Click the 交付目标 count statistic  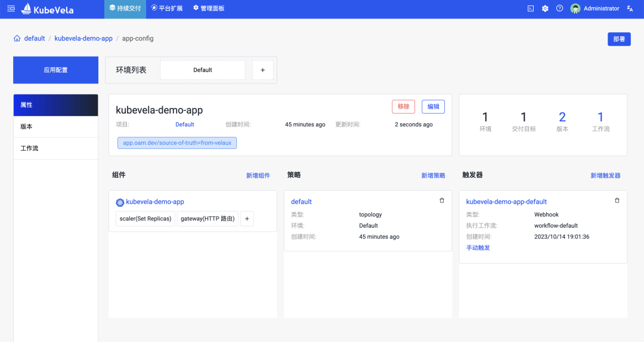click(524, 122)
